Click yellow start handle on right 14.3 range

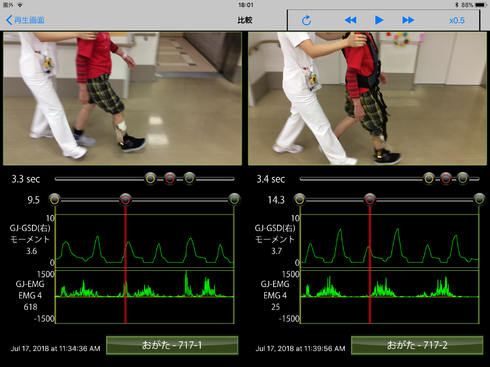[x=300, y=200]
